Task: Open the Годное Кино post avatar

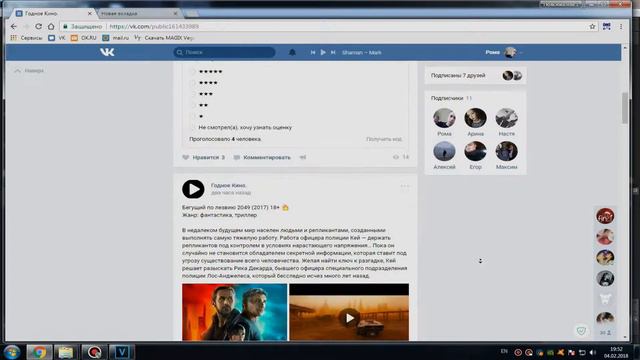Action: 193,189
